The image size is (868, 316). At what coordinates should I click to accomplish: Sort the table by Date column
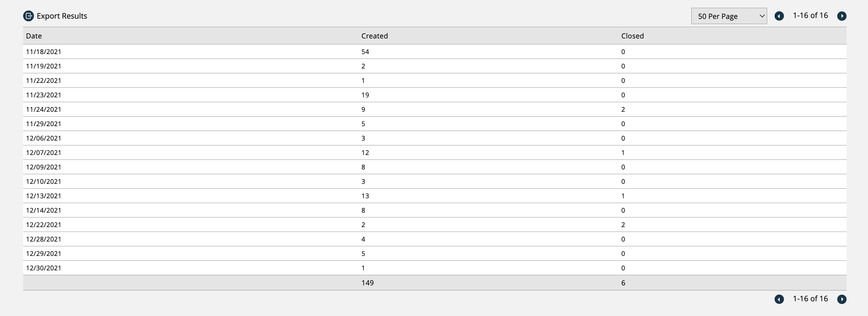(x=34, y=36)
